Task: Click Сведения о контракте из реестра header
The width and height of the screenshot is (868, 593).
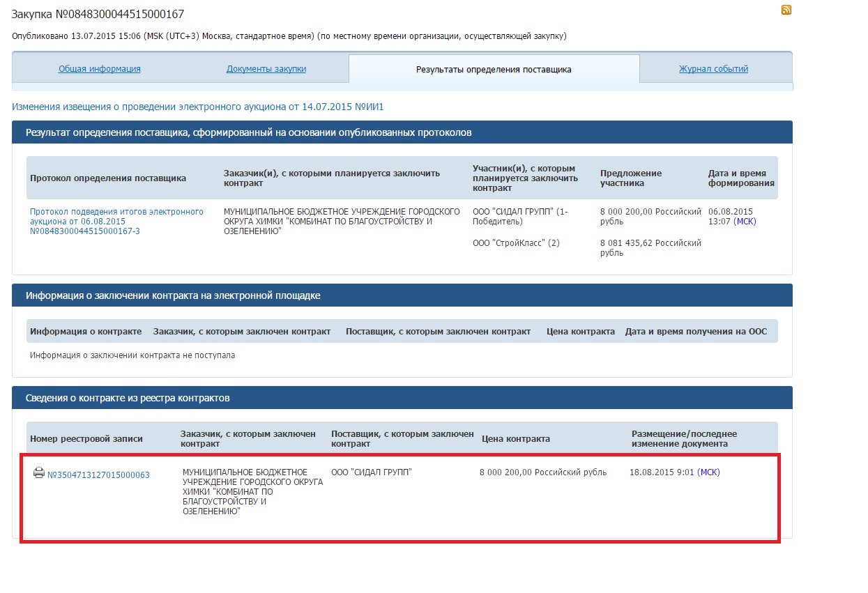Action: coord(128,399)
